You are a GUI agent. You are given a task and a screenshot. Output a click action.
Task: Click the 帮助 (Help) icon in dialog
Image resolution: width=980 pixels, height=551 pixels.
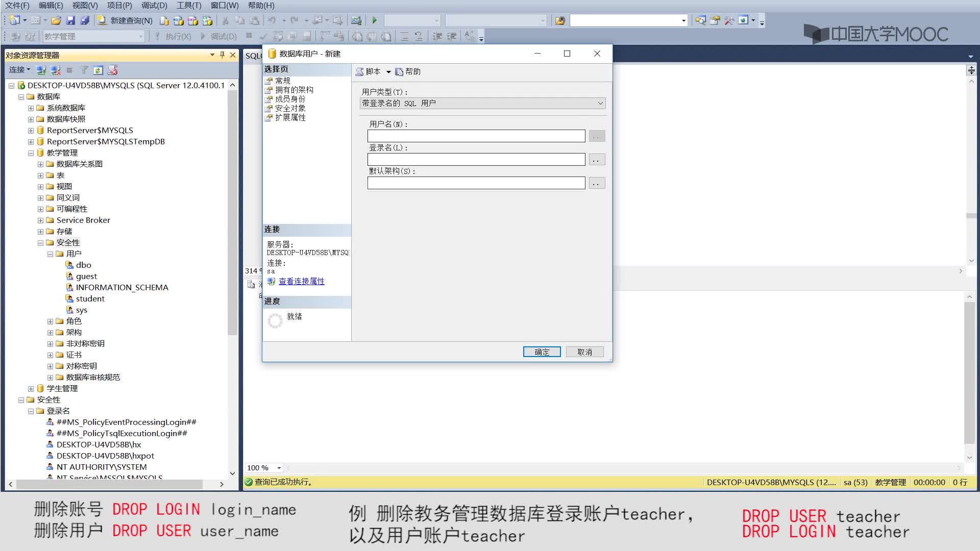(406, 71)
